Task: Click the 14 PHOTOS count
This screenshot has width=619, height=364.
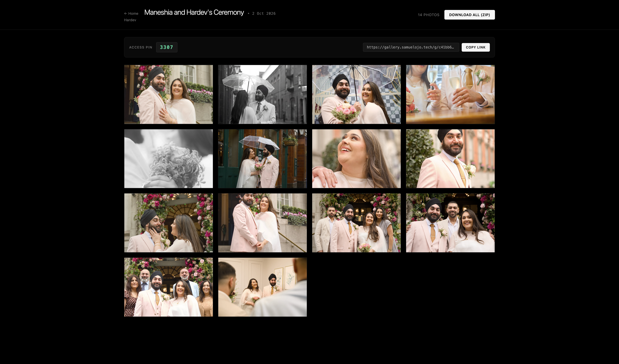Action: 428,15
